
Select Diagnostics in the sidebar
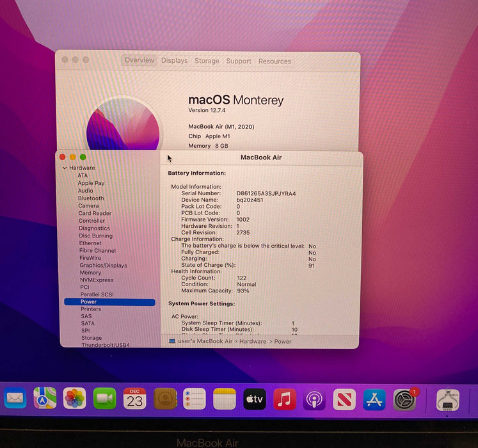click(94, 228)
